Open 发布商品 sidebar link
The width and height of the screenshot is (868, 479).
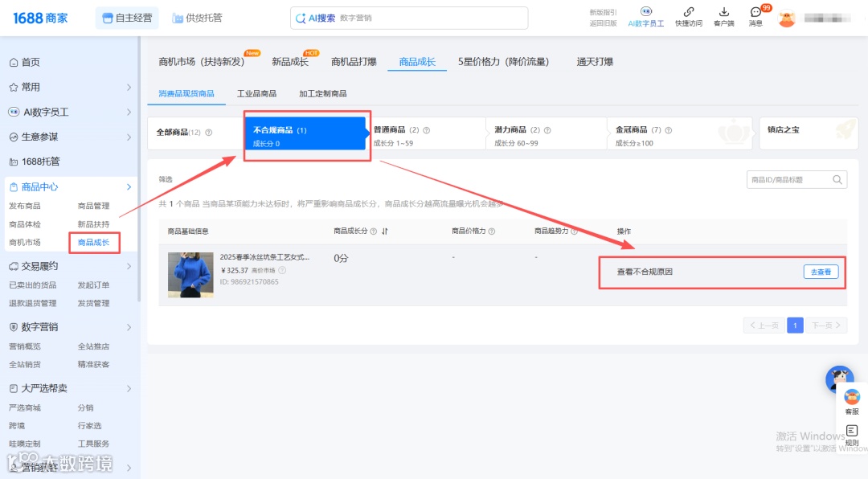(25, 206)
